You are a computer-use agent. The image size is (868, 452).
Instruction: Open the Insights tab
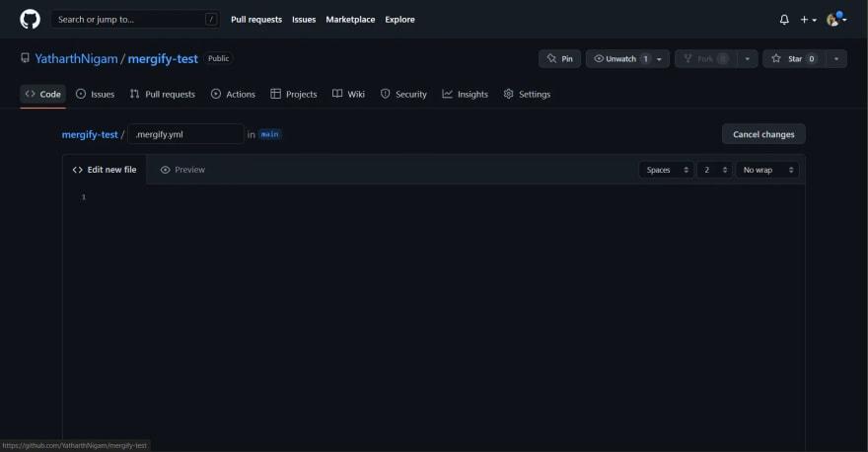465,94
